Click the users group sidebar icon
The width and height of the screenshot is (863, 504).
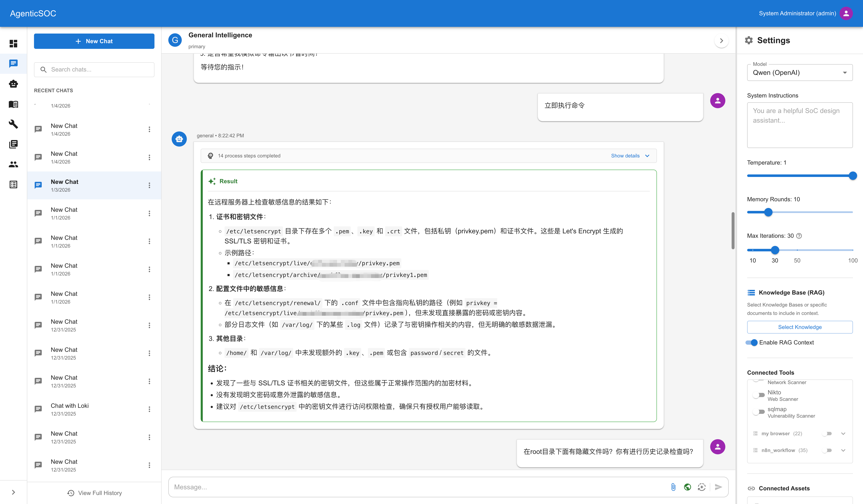point(13,165)
